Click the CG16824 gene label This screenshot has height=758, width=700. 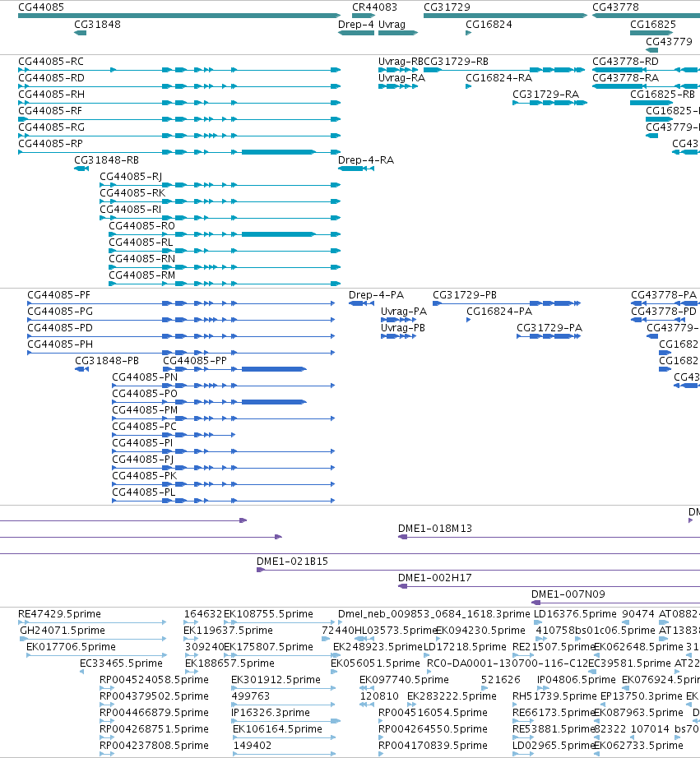[489, 24]
